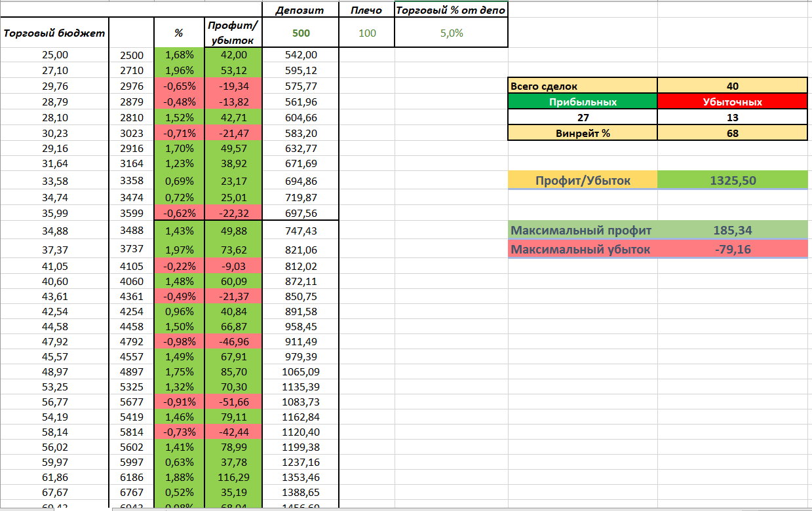The width and height of the screenshot is (812, 511).
Task: Select the deposit cell showing 500
Action: click(300, 33)
